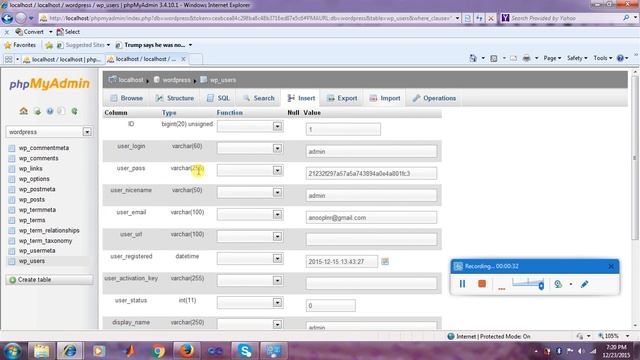Open File Explorer in taskbar
The image size is (640, 360).
point(41,351)
